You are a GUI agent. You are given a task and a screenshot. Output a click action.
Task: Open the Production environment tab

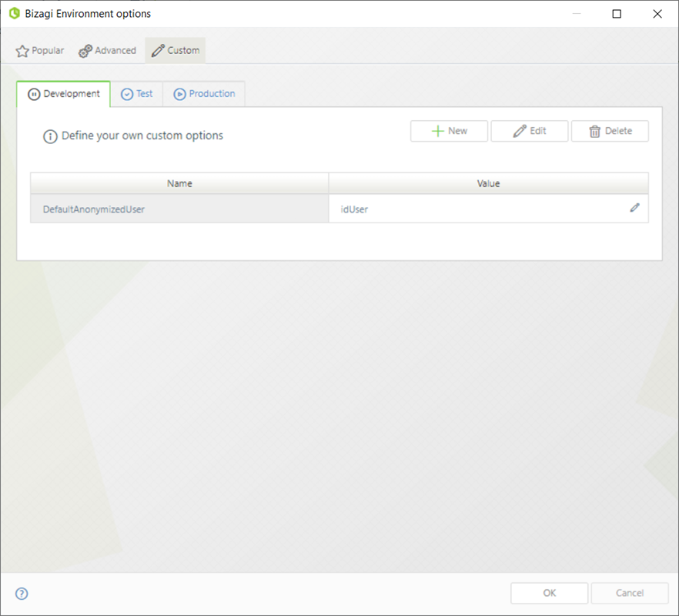click(x=204, y=94)
